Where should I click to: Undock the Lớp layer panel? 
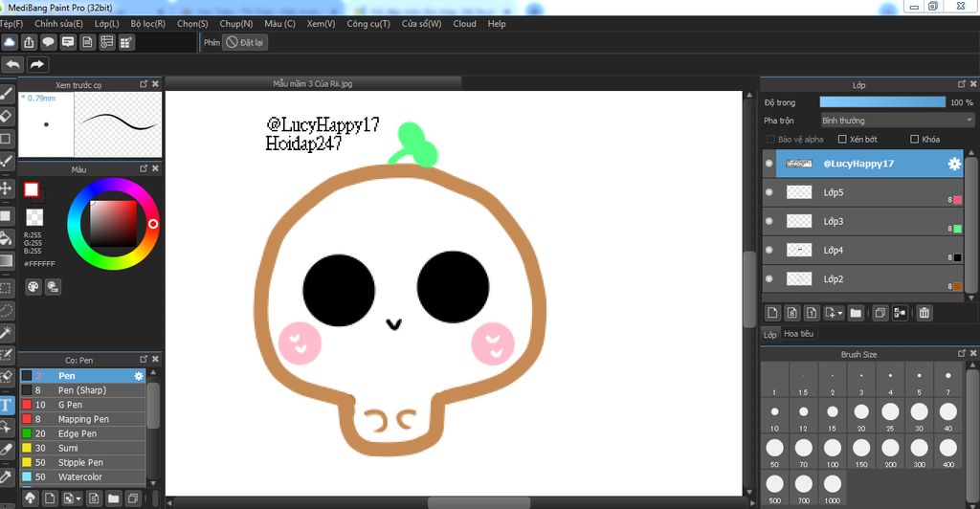click(x=961, y=83)
